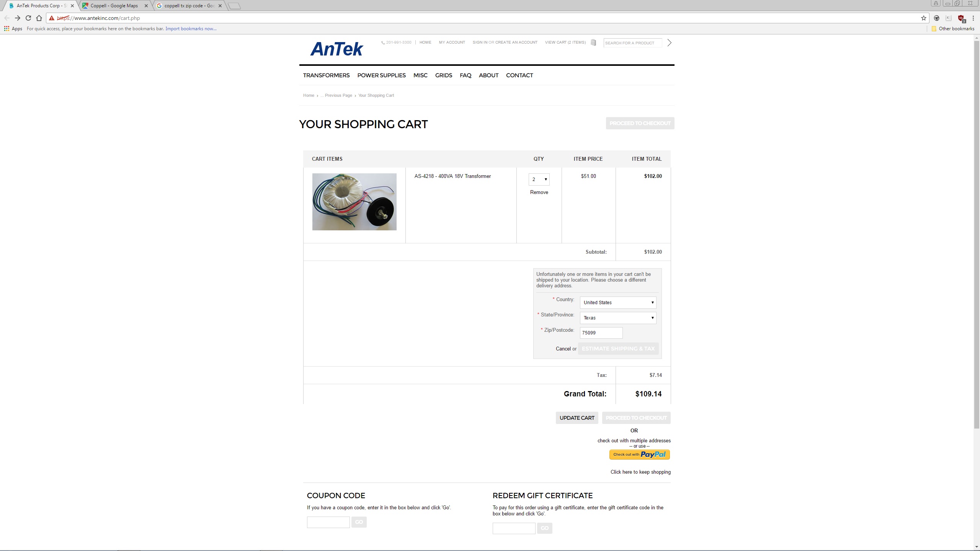The height and width of the screenshot is (551, 980).
Task: Open the Power Supplies menu
Action: (381, 75)
